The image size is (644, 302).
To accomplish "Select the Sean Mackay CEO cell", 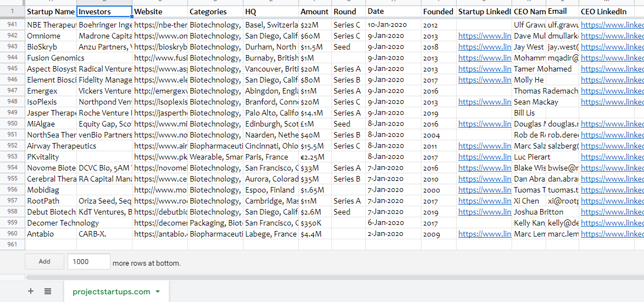I will (529, 102).
